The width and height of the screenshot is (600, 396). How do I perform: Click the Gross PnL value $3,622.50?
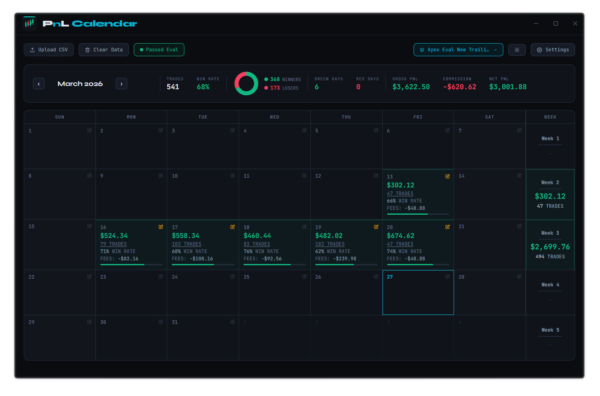(x=411, y=87)
